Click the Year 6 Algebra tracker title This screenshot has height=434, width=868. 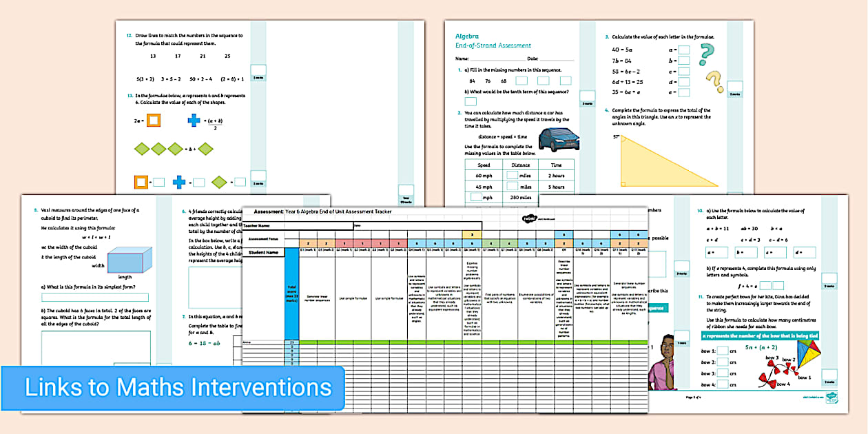[x=338, y=211]
